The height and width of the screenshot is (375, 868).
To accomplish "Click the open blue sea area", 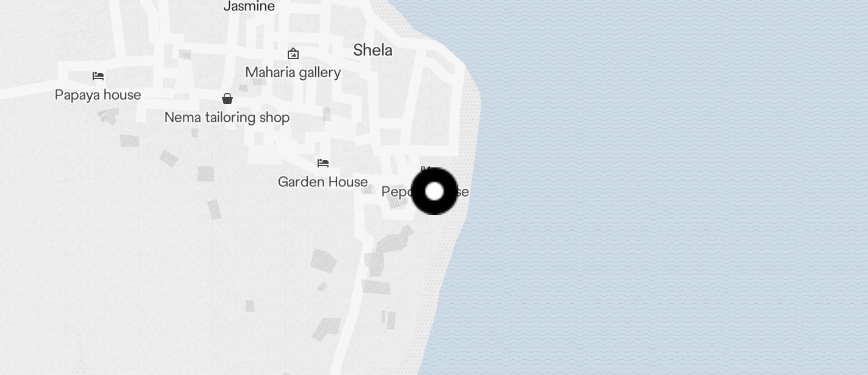I will pos(671,183).
